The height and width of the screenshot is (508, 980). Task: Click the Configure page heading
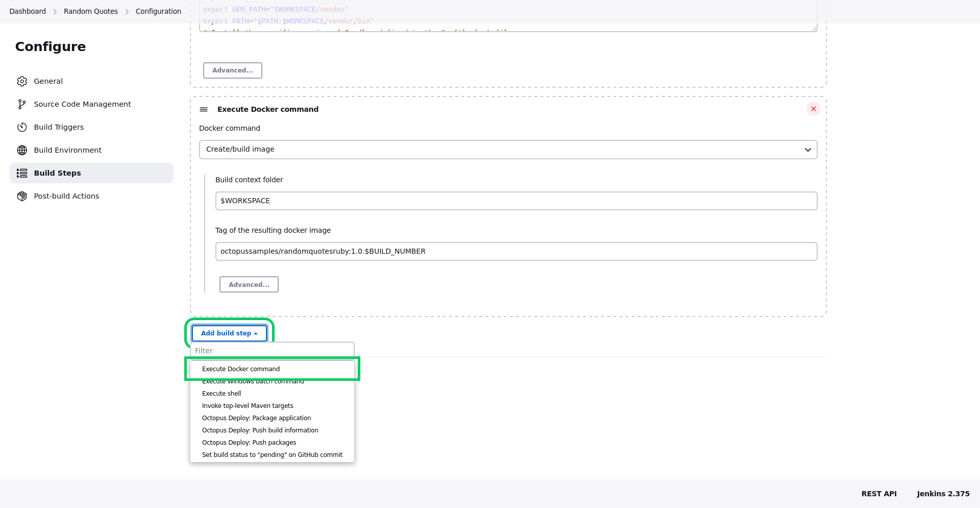point(51,46)
